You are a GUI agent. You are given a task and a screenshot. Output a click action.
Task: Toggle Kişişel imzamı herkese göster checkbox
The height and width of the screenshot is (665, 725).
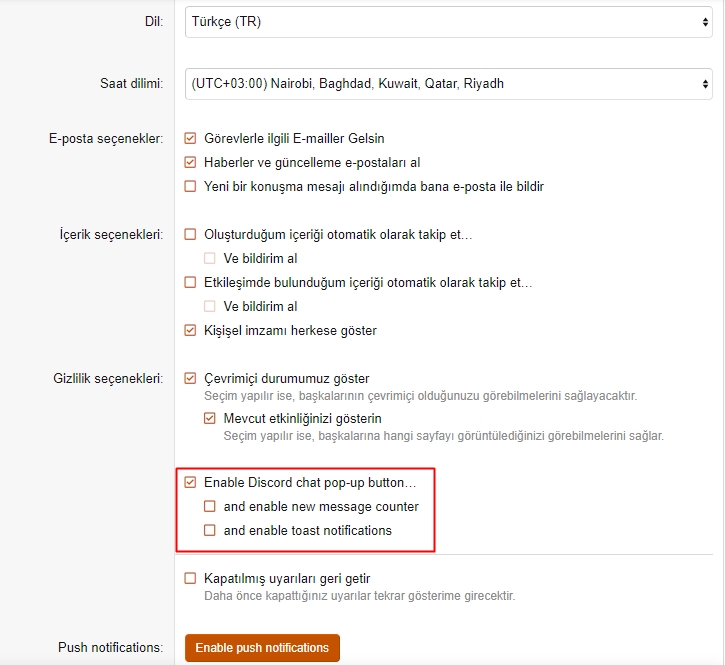point(191,330)
